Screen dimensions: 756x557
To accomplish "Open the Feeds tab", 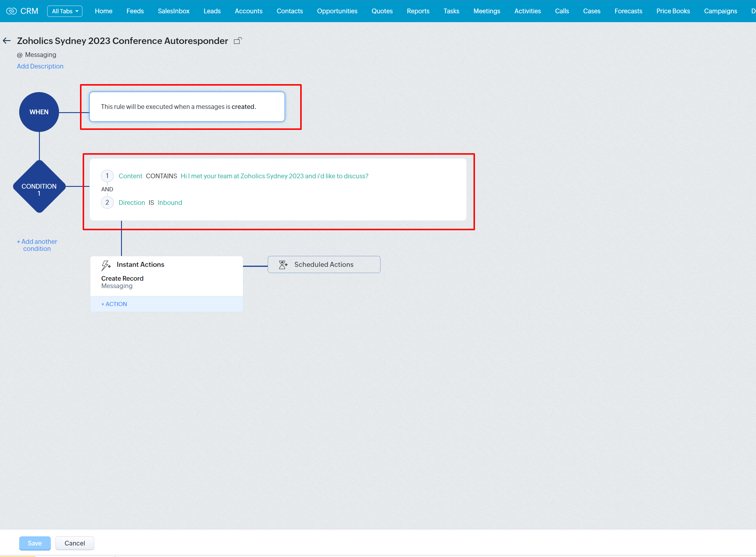I will pyautogui.click(x=135, y=11).
